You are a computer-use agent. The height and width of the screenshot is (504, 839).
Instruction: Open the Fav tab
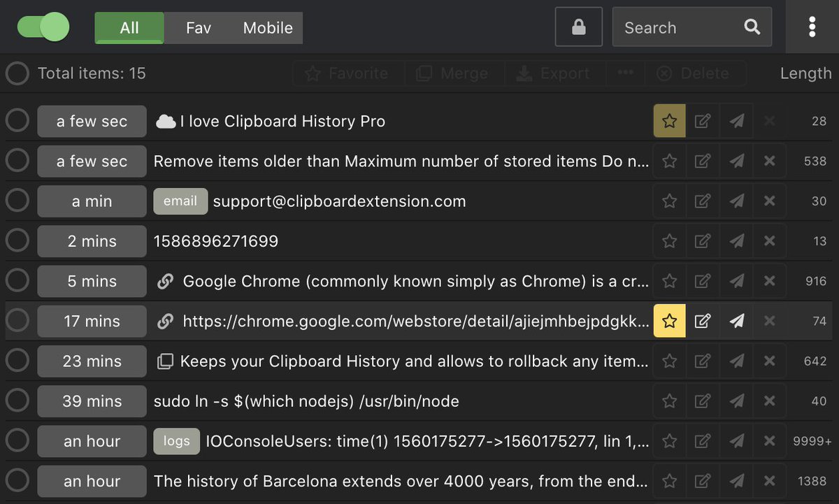pos(199,28)
